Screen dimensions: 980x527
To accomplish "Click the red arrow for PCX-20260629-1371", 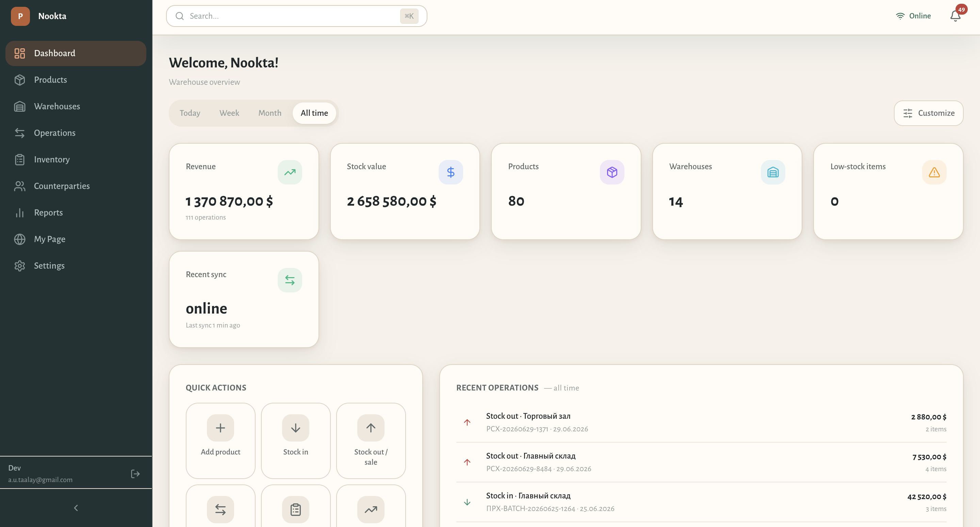I will pyautogui.click(x=467, y=422).
